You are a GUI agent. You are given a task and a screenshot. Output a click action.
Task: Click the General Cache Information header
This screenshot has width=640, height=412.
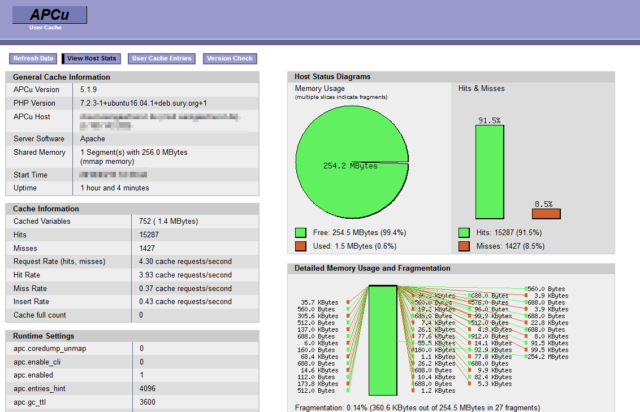(132, 77)
